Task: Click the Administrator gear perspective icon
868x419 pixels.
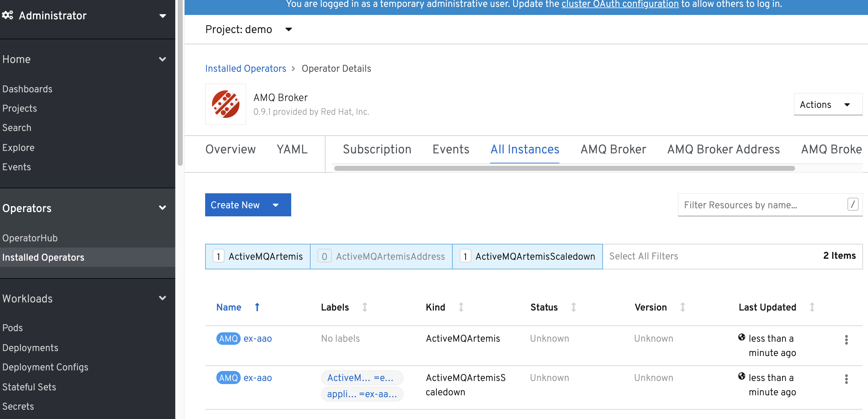Action: [x=7, y=15]
